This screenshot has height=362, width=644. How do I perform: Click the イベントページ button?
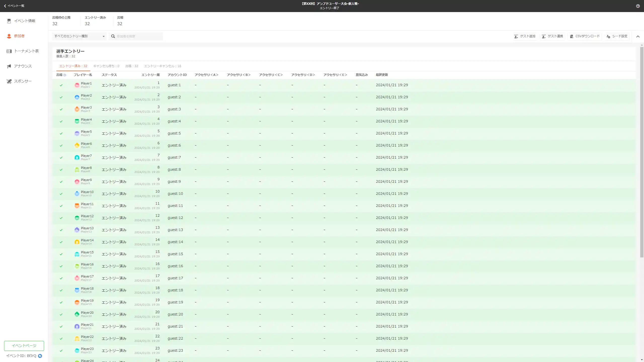24,346
